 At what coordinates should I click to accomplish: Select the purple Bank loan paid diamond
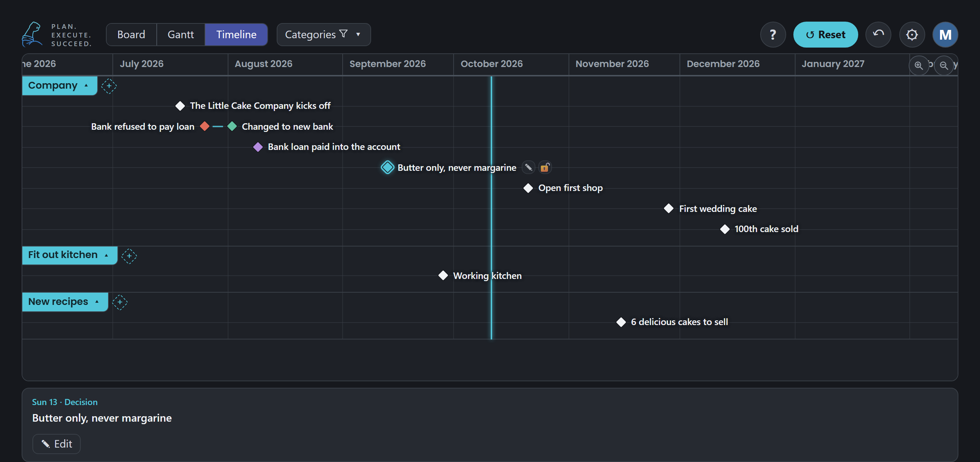coord(258,147)
